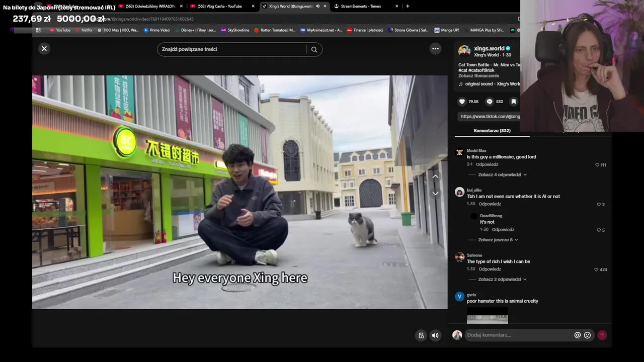Open xings.world profile picture
Viewport: 644px width, 362px height.
tap(464, 51)
